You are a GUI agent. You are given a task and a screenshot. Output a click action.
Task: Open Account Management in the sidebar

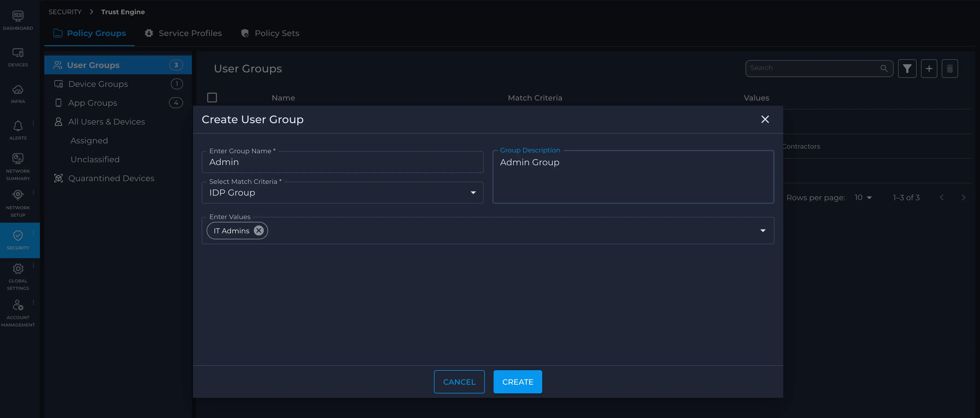tap(18, 313)
